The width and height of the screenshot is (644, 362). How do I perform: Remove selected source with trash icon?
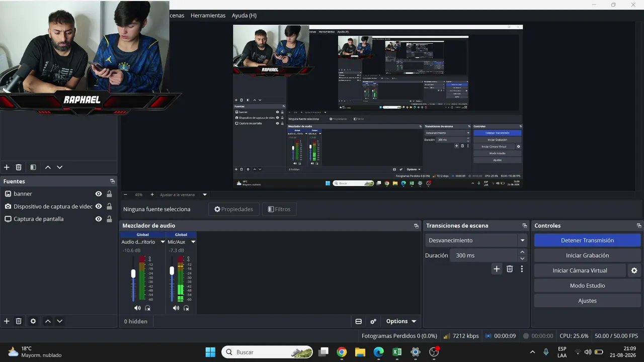click(x=19, y=321)
